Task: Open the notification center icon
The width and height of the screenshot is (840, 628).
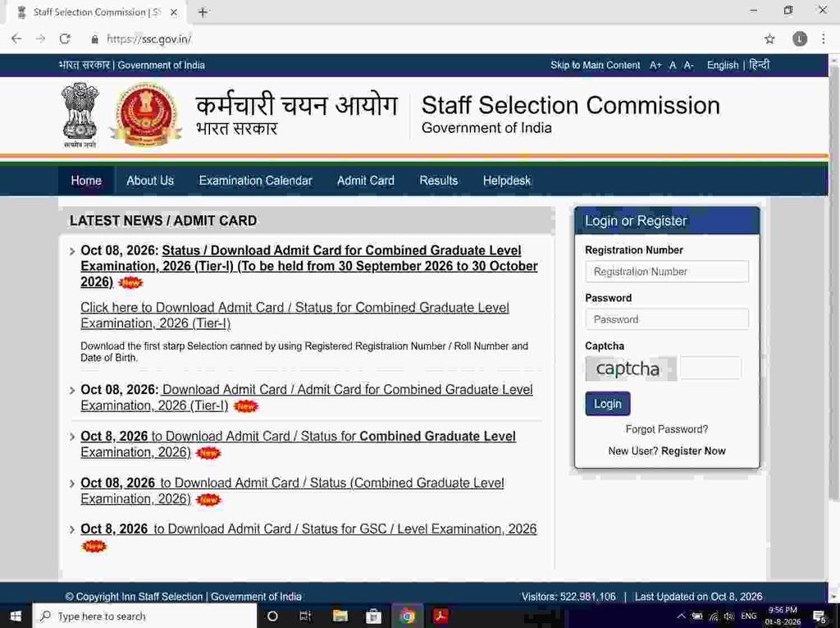Action: (x=819, y=617)
